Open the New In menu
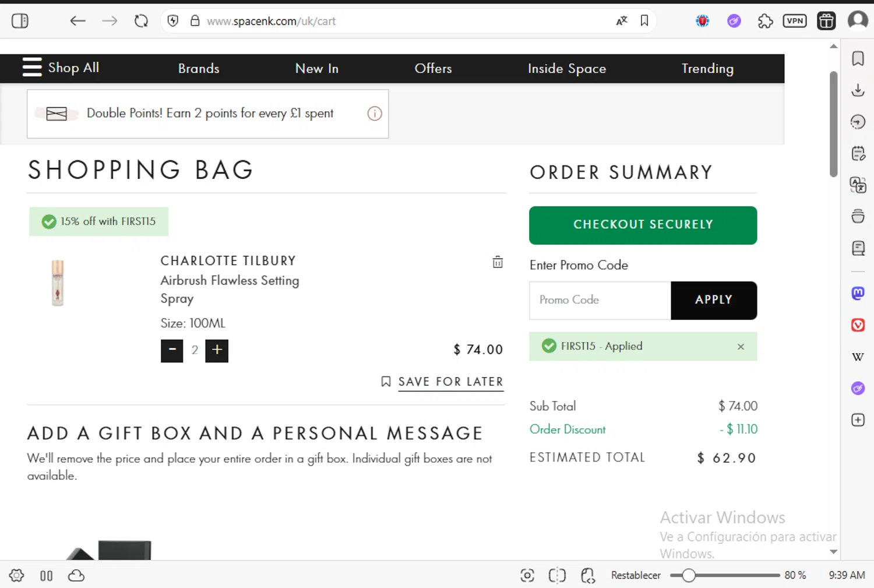 pyautogui.click(x=316, y=68)
